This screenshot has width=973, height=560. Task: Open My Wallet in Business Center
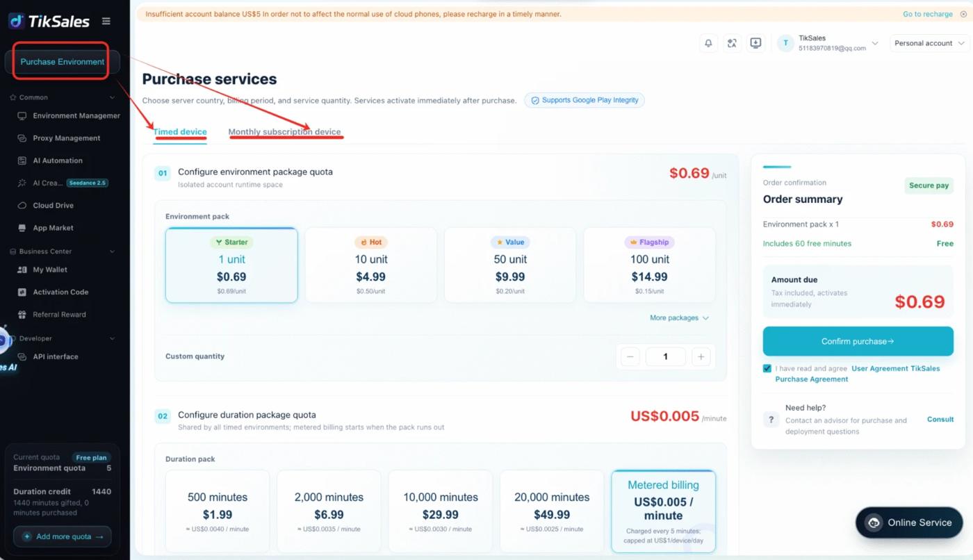[42, 270]
